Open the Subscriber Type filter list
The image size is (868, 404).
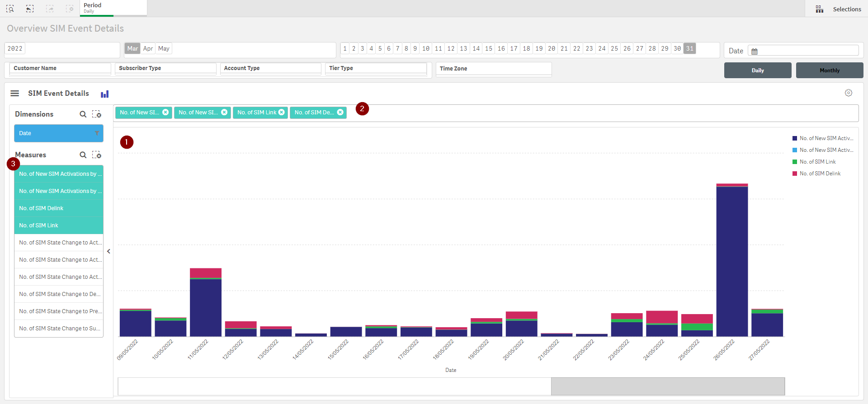pyautogui.click(x=165, y=68)
